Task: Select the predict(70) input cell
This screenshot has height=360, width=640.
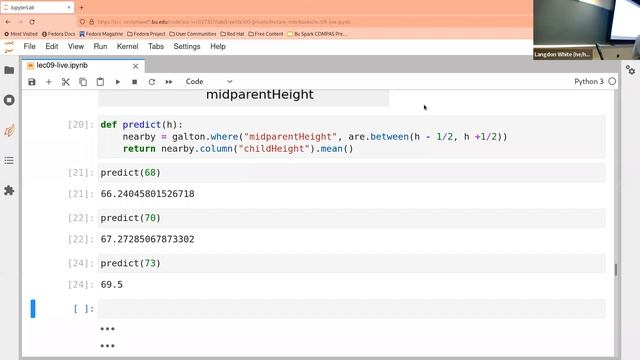Action: tap(351, 218)
